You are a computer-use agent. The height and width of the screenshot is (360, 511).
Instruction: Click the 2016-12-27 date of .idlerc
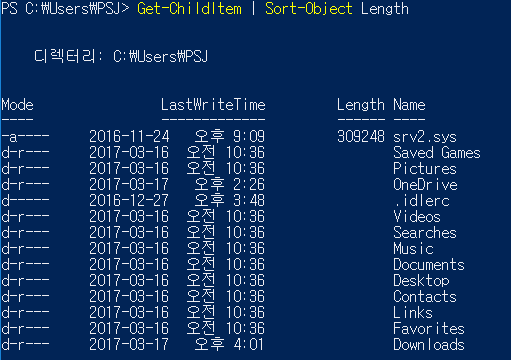coord(129,201)
